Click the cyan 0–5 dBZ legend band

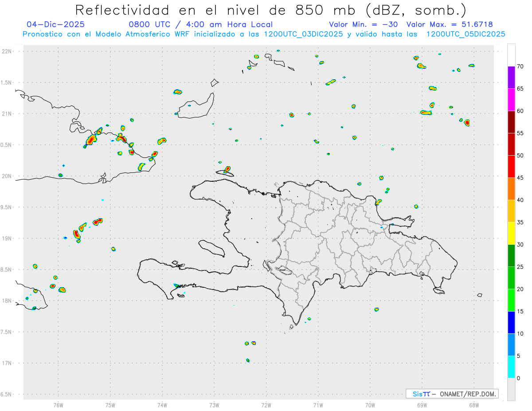tap(511, 367)
